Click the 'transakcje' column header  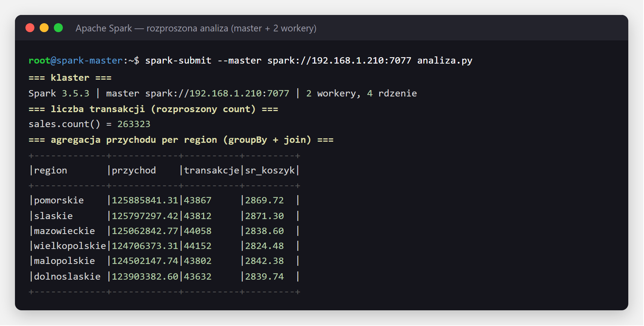tap(212, 170)
